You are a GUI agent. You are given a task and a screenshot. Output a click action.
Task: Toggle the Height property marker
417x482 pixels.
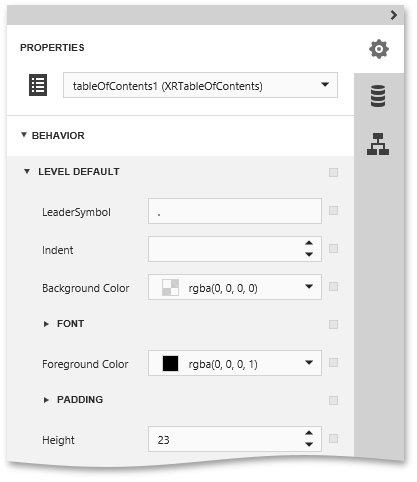tap(333, 438)
